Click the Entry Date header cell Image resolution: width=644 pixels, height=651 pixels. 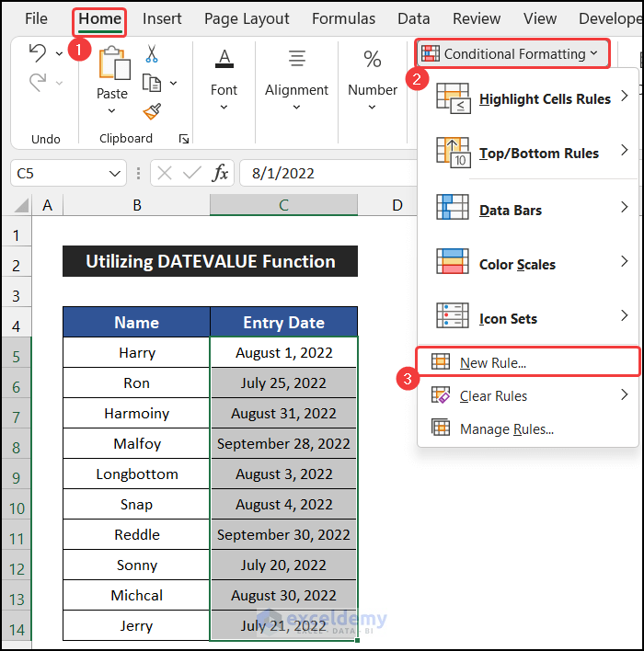coord(283,322)
